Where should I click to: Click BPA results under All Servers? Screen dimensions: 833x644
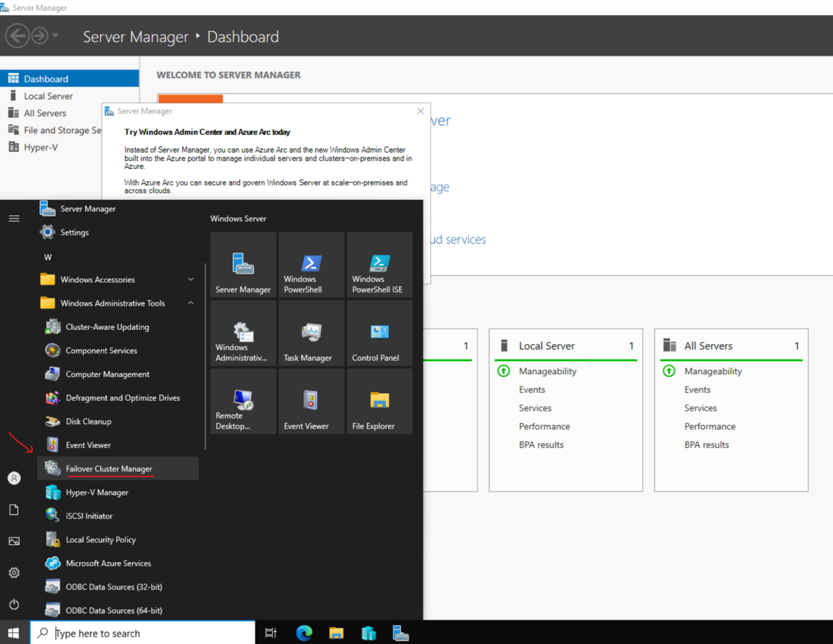[706, 444]
